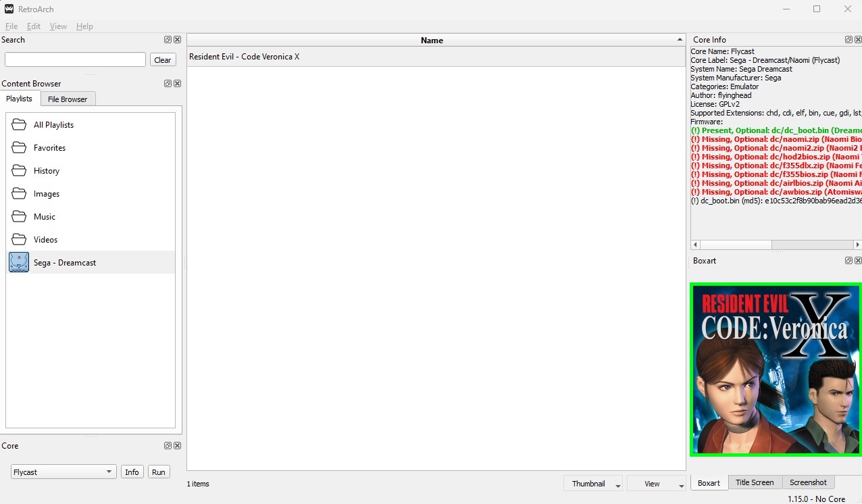862x504 pixels.
Task: Close the Boxart panel
Action: pos(858,261)
